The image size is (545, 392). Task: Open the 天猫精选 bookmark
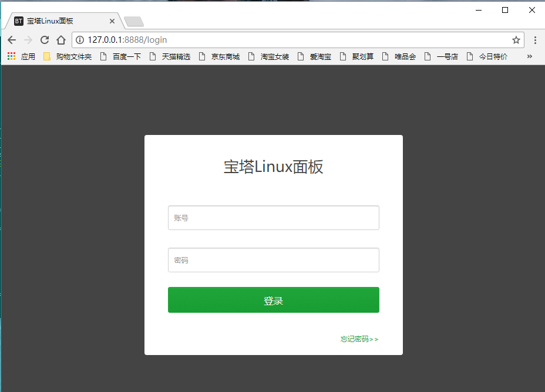pos(170,56)
